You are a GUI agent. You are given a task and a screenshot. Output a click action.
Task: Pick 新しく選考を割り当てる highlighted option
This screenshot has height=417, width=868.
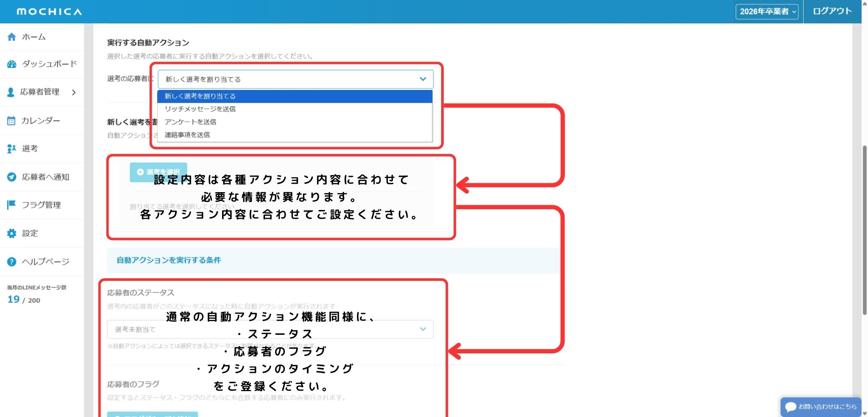[200, 96]
